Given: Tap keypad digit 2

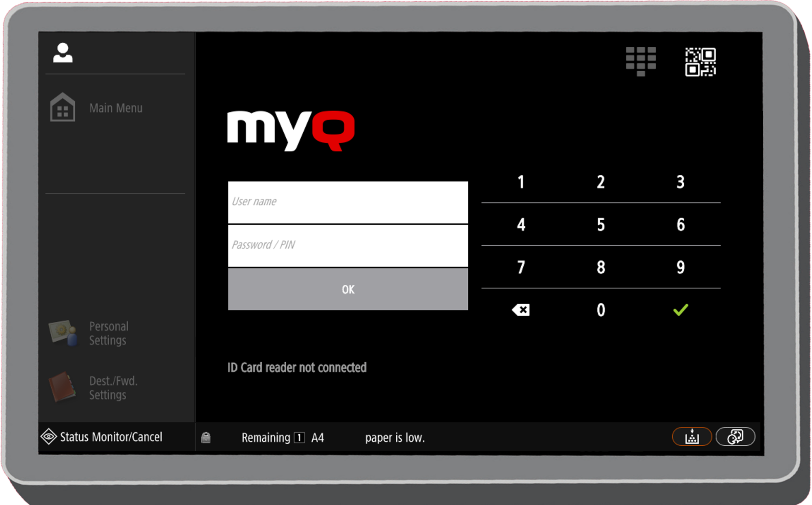Looking at the screenshot, I should [601, 182].
